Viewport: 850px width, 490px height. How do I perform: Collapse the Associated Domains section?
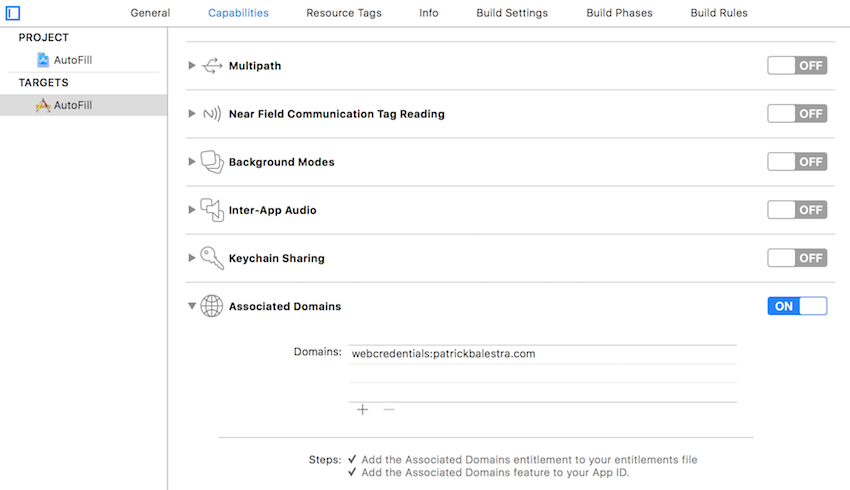pos(192,306)
